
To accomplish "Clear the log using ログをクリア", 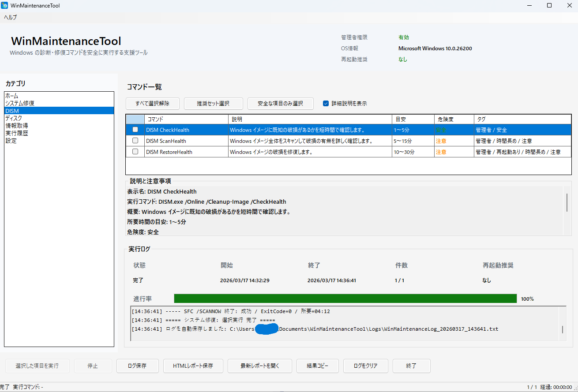I will (365, 366).
